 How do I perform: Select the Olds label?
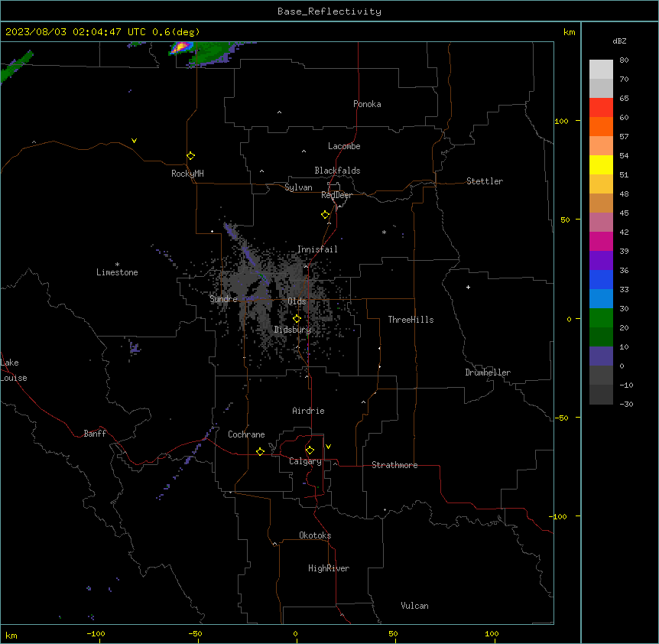click(297, 301)
